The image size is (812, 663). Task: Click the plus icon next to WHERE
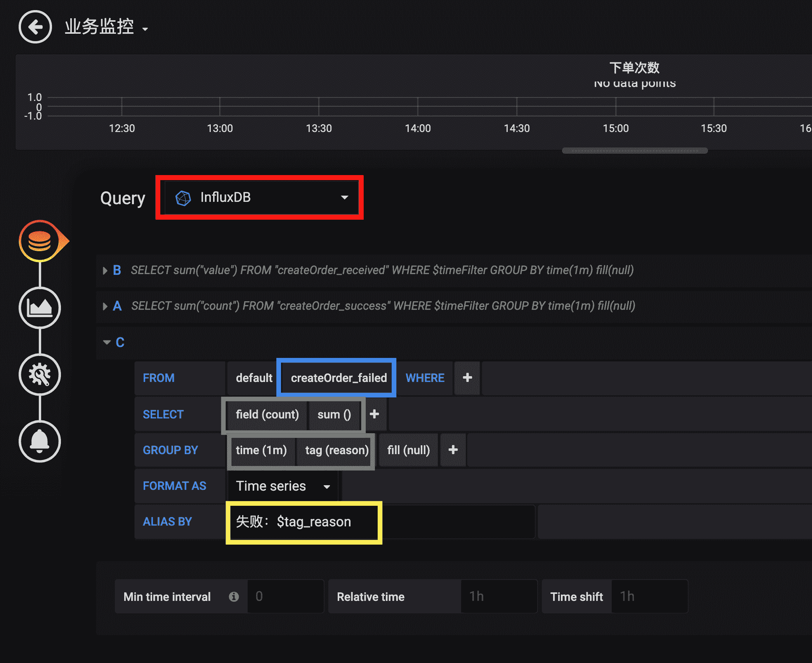pyautogui.click(x=467, y=378)
